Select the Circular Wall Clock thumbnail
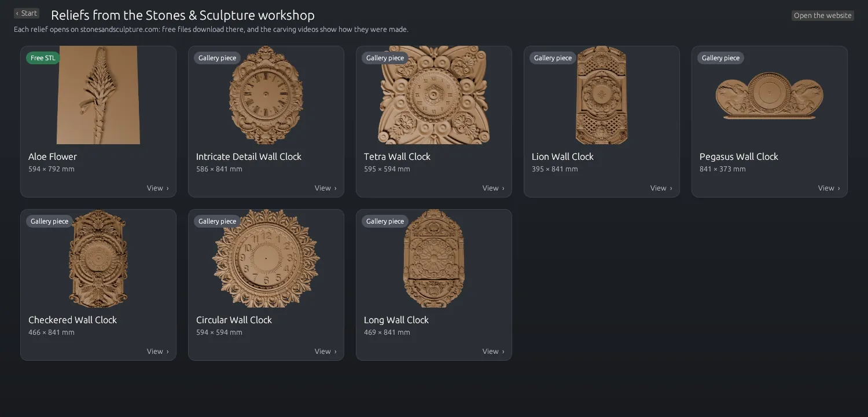This screenshot has height=417, width=868. click(x=266, y=258)
